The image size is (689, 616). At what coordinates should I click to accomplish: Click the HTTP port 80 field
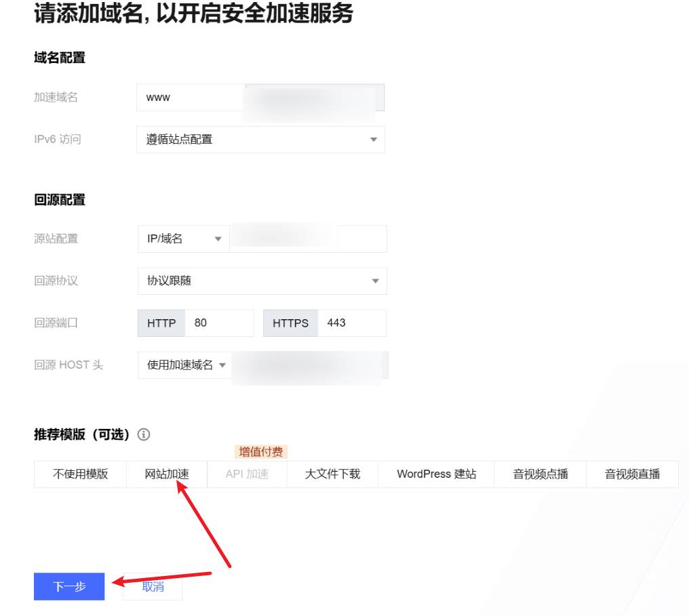point(219,323)
